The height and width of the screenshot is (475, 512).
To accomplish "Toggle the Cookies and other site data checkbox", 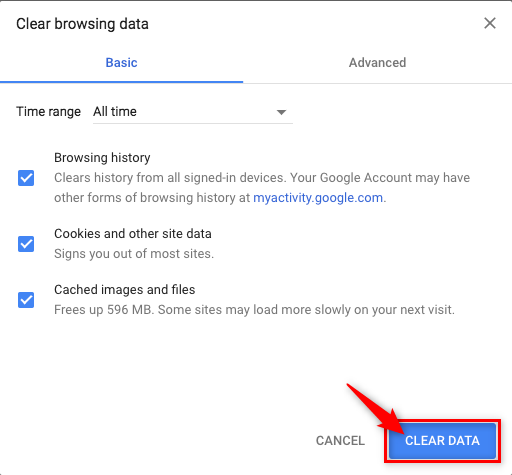I will click(26, 244).
